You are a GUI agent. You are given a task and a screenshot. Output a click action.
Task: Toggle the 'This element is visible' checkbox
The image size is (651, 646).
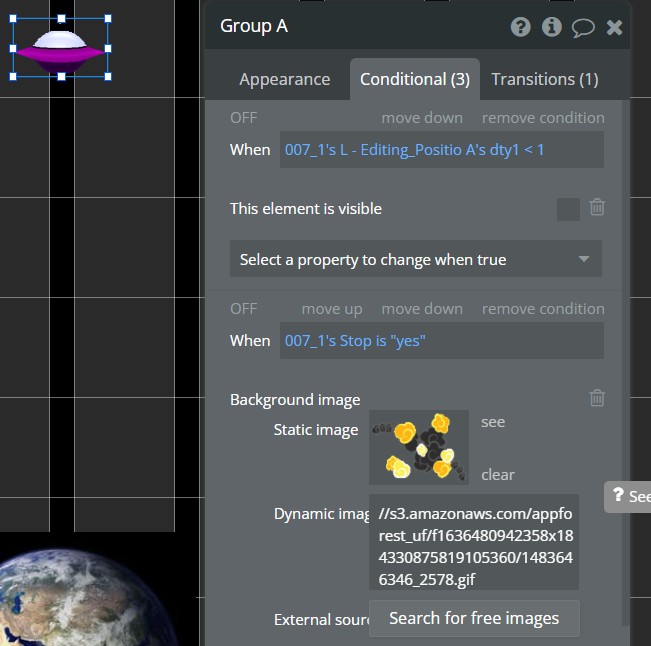[x=568, y=209]
